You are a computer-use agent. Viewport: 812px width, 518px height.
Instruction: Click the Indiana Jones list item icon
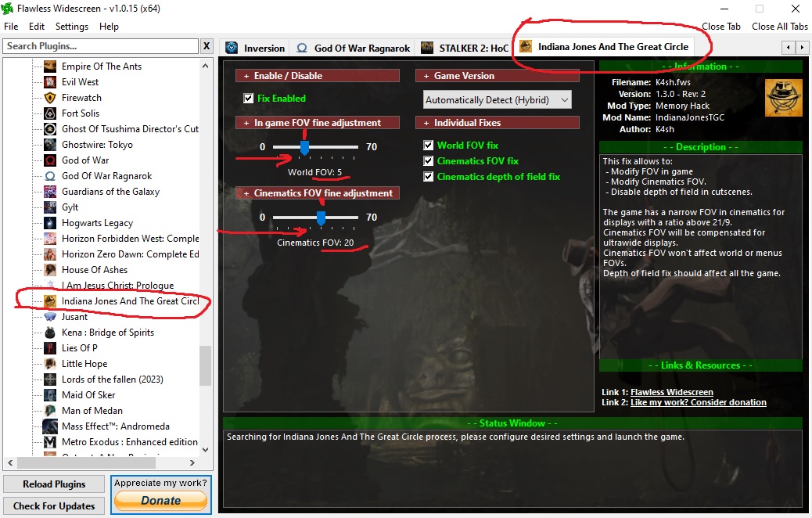[50, 301]
